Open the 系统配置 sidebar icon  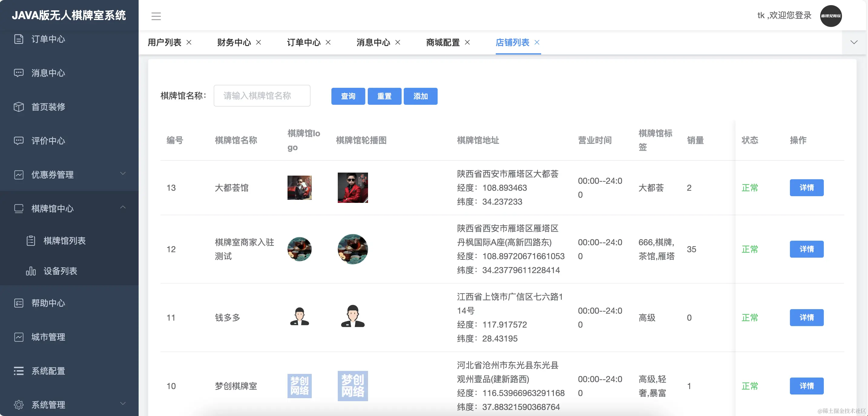18,371
